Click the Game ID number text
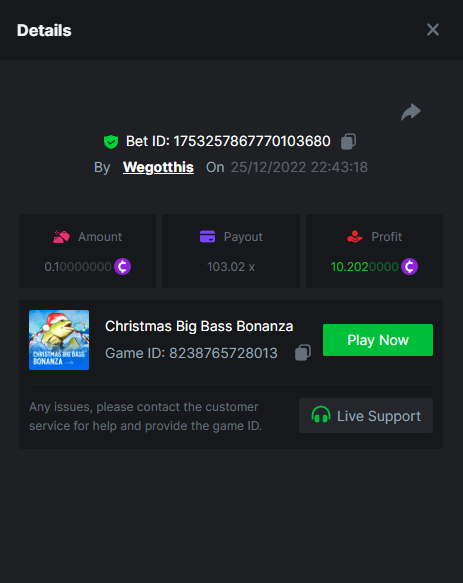Image resolution: width=463 pixels, height=583 pixels. (x=223, y=353)
